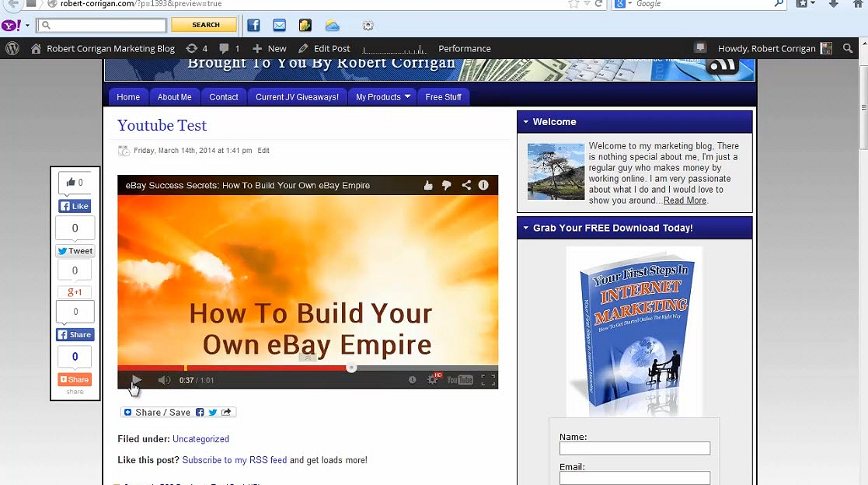This screenshot has width=868, height=485.
Task: Click Edit Post in admin bar
Action: [324, 49]
